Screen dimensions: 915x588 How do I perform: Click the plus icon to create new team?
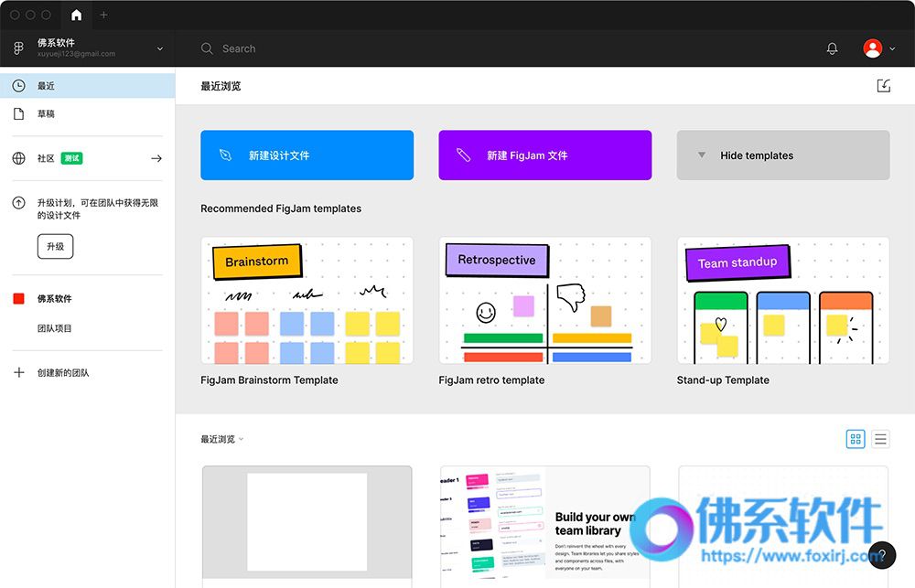pos(18,373)
